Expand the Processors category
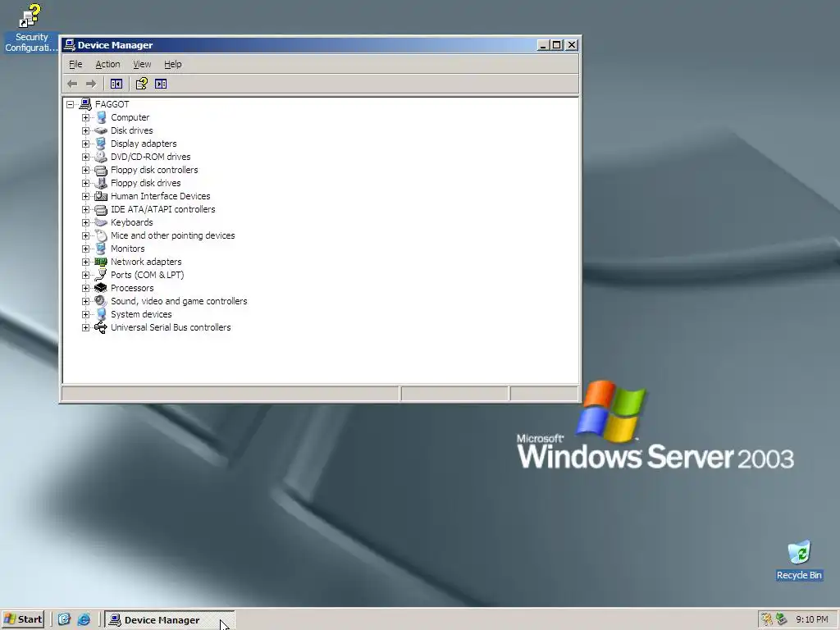Viewport: 840px width, 630px height. pos(85,288)
